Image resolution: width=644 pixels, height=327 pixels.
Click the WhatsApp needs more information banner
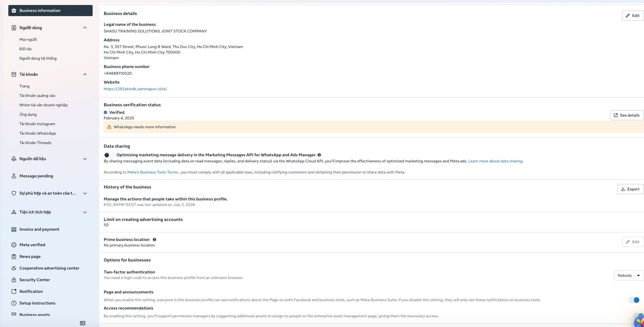pos(374,127)
